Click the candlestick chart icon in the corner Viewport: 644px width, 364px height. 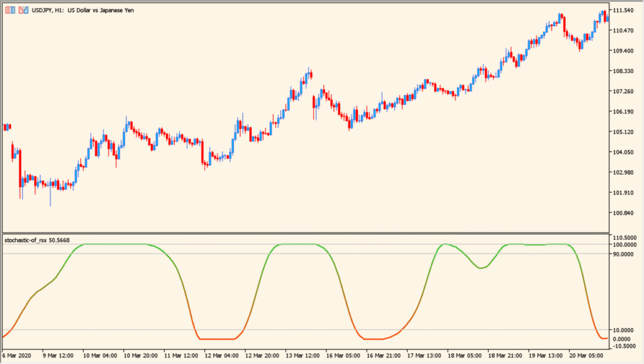click(x=23, y=9)
